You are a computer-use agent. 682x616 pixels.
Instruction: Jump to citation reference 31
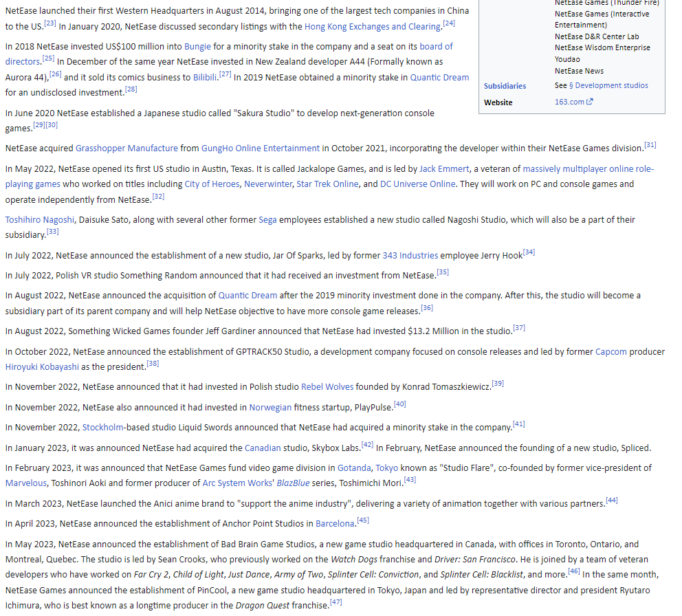tap(650, 145)
